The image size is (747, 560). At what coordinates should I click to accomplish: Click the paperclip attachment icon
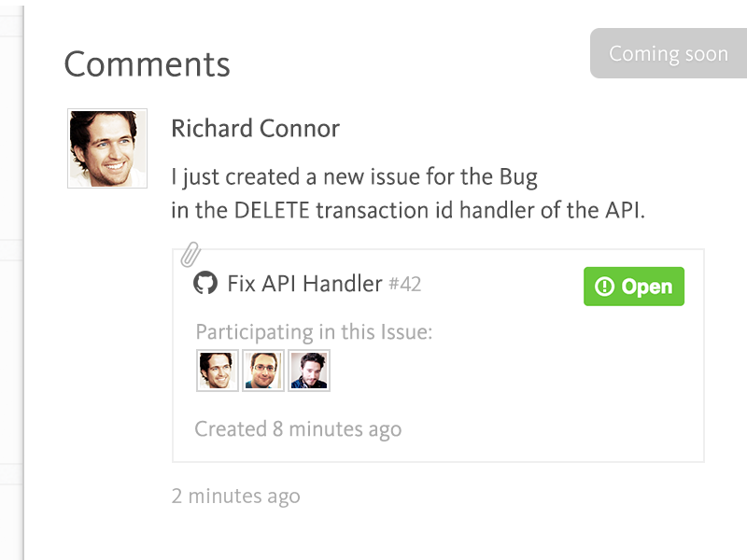pyautogui.click(x=190, y=254)
